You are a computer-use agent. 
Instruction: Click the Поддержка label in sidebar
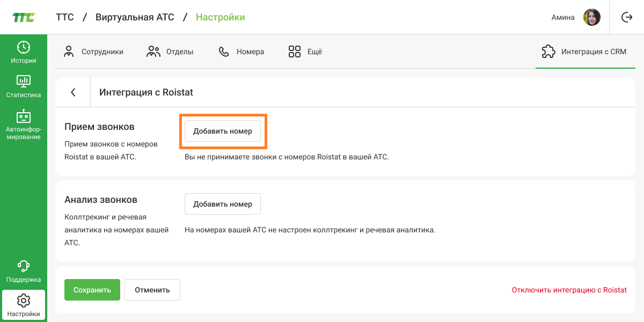coord(24,280)
